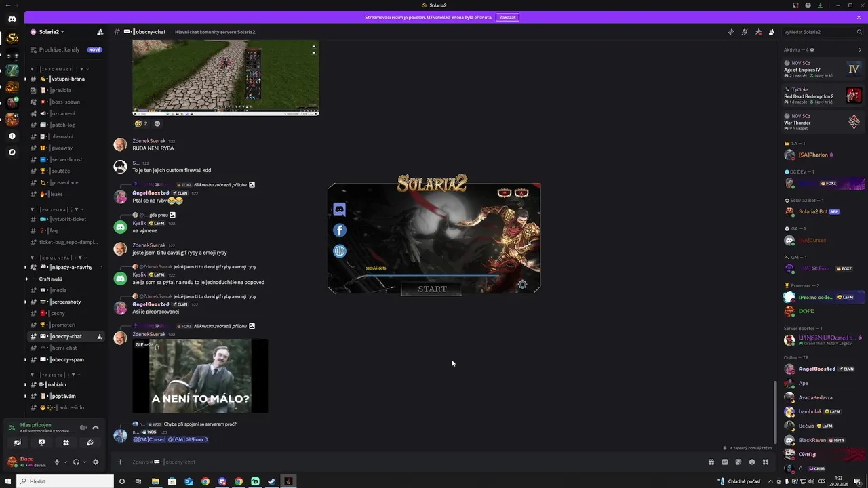
Task: Click invite icon on obecny-chat channel row
Action: tap(100, 336)
